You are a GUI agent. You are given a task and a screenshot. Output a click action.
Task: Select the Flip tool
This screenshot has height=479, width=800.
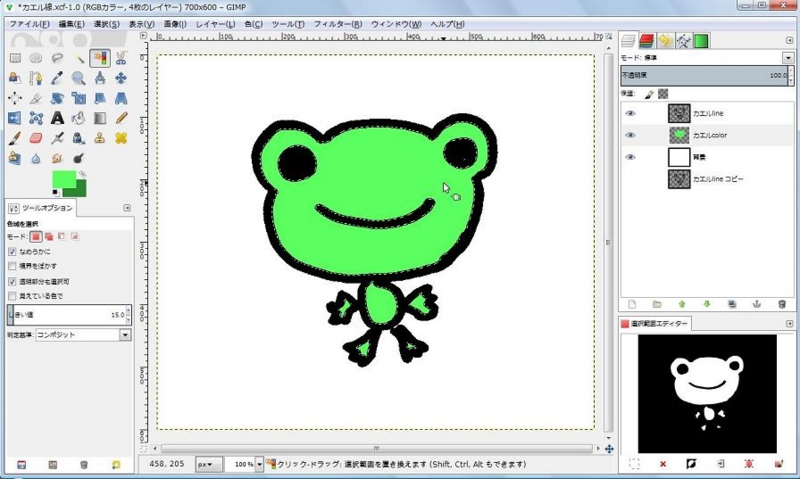(15, 118)
